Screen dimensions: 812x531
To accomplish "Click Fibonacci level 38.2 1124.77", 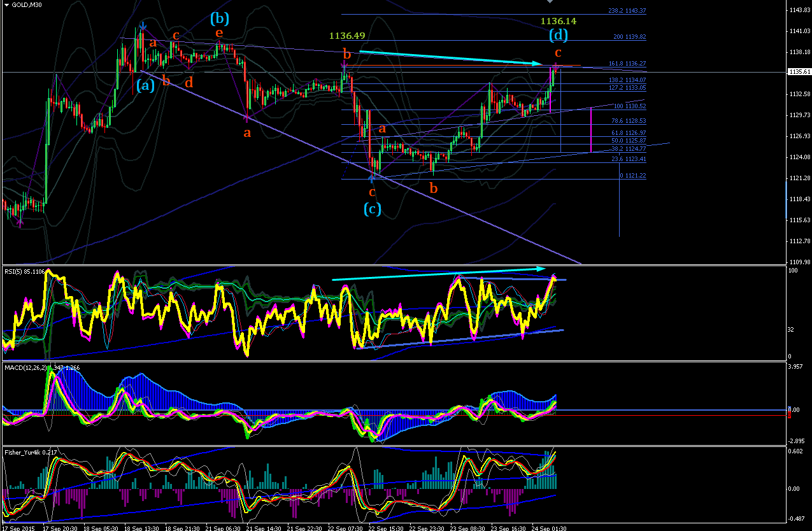I will 629,148.
